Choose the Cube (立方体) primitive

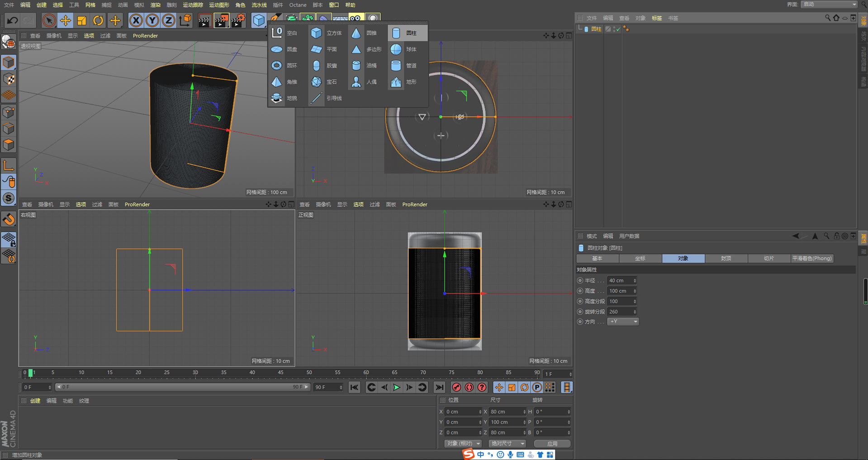point(317,33)
